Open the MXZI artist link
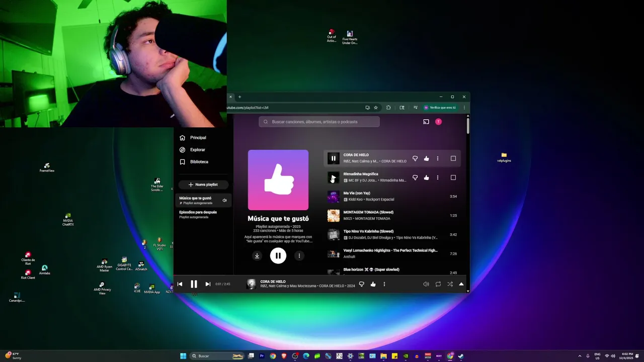Screen dimensions: 644x362 tap(348, 219)
